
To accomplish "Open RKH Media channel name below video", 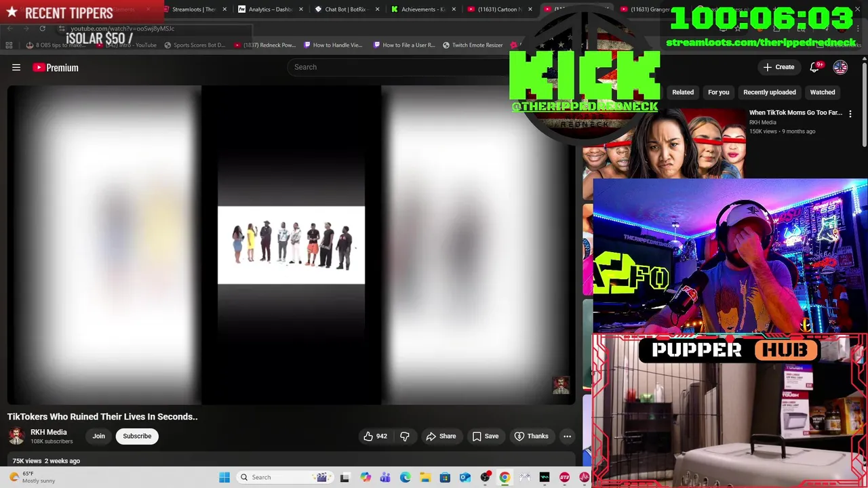I will click(x=49, y=432).
